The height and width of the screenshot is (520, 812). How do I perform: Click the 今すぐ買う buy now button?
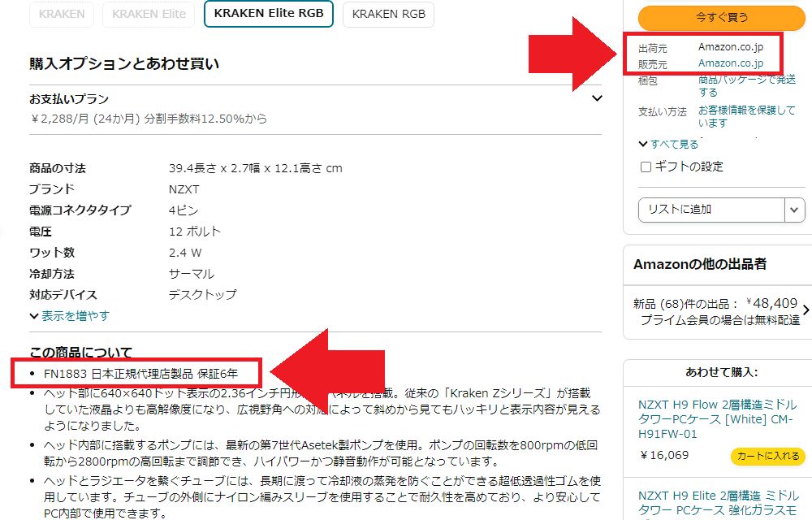coord(721,18)
